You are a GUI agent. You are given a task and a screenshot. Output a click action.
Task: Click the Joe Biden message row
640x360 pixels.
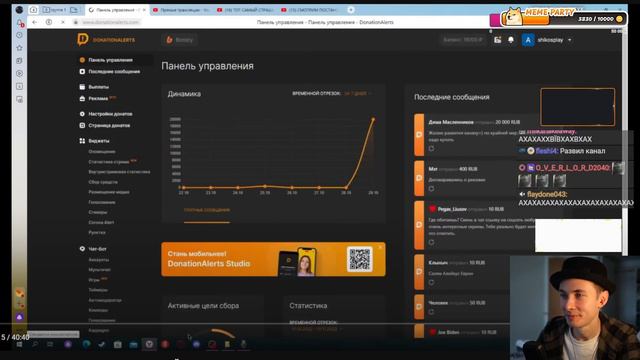coord(462,331)
